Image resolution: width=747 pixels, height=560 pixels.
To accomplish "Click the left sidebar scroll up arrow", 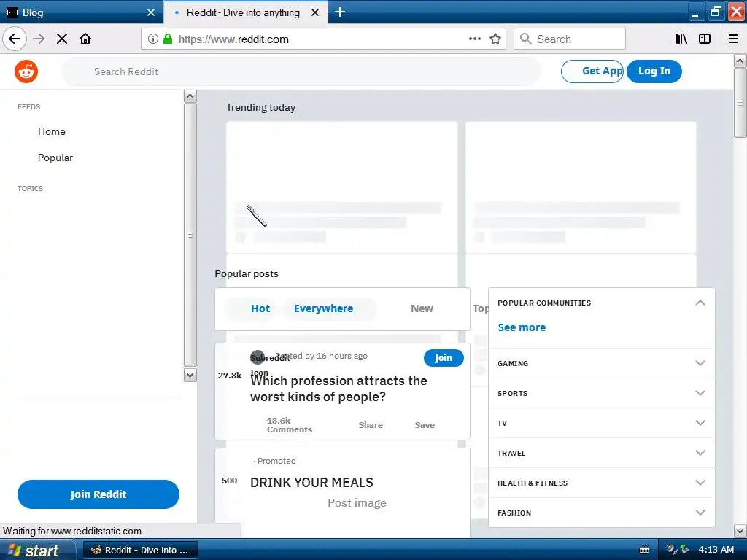I will 190,96.
